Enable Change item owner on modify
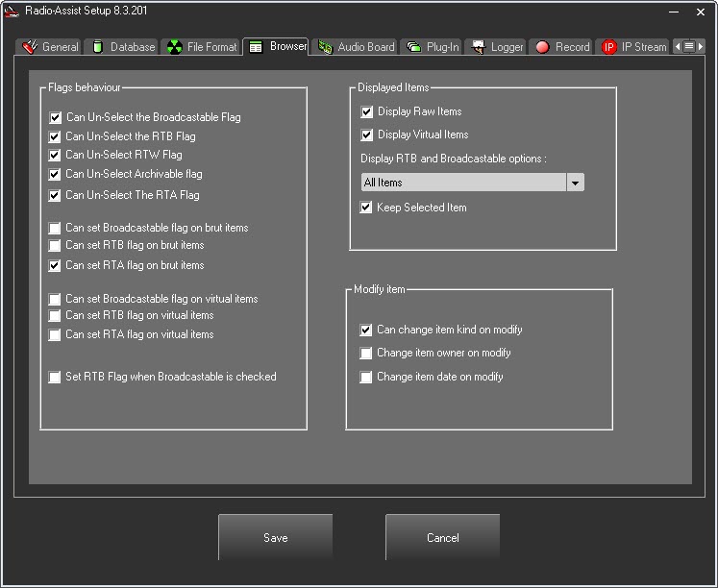The width and height of the screenshot is (718, 588). (366, 354)
